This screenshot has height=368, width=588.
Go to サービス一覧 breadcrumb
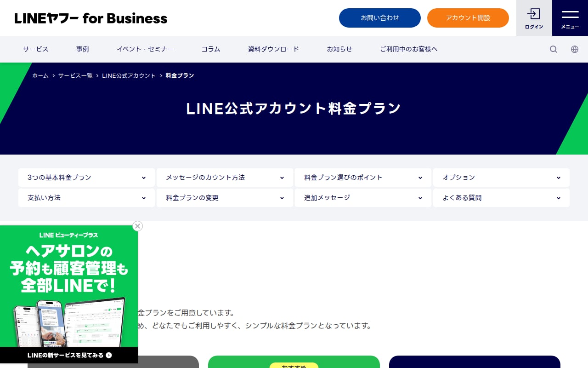coord(75,75)
